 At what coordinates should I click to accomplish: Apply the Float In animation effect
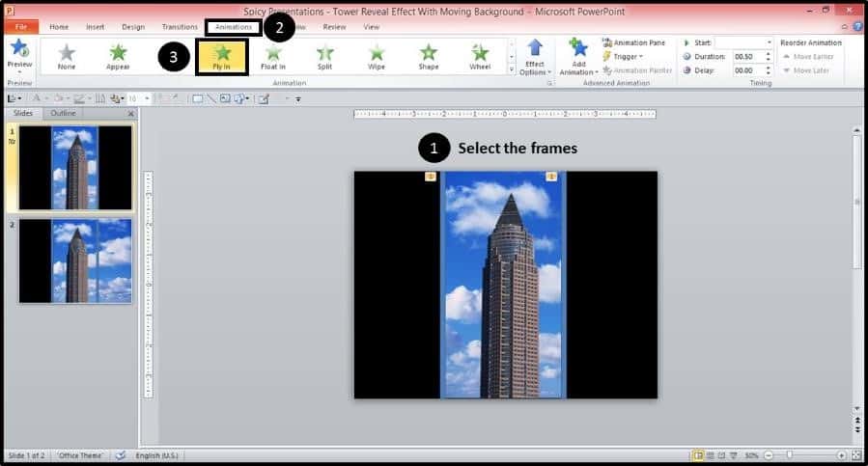coord(273,57)
